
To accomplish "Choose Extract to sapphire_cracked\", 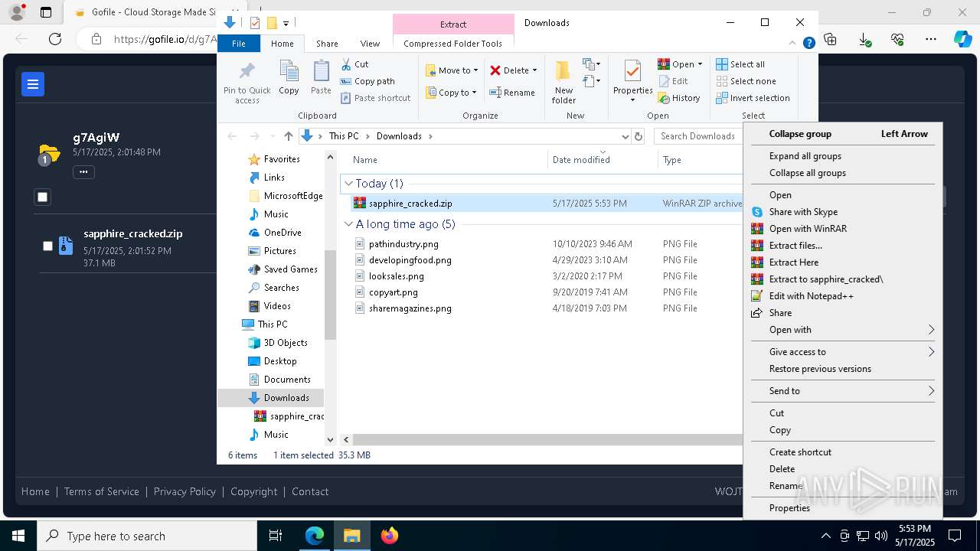I will click(842, 279).
